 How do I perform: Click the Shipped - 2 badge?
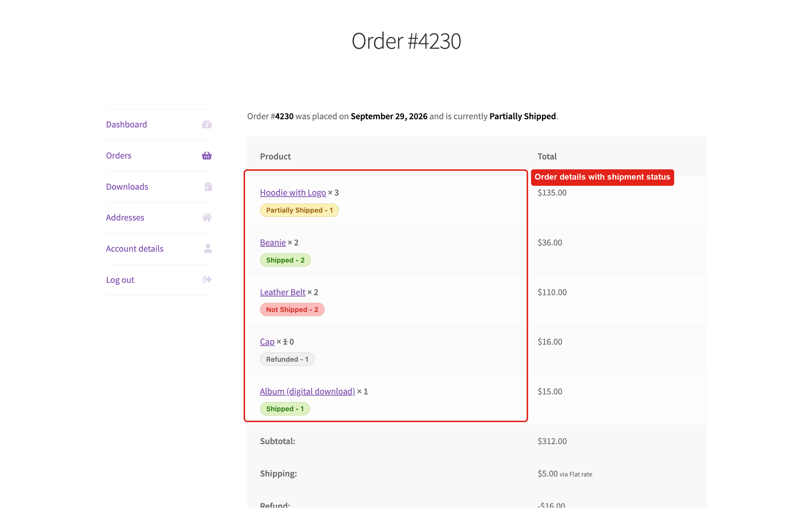pos(285,260)
